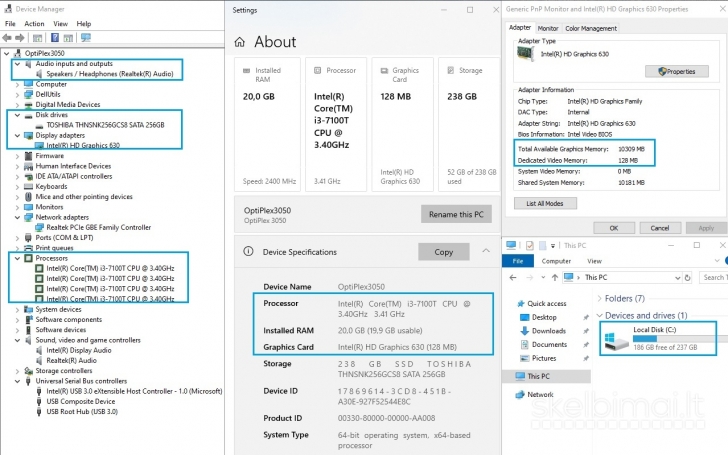
Task: Click the Documents icon in File Explorer sidebar
Action: click(x=525, y=344)
